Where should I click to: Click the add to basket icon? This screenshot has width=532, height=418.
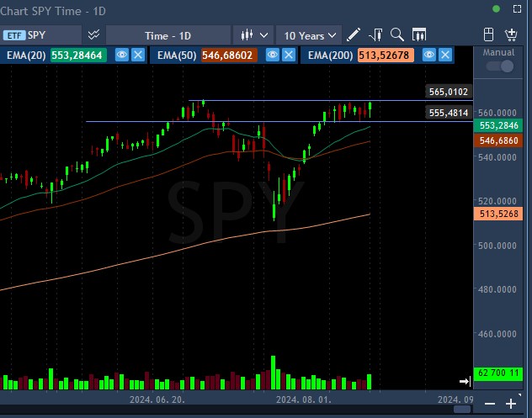pos(511,34)
